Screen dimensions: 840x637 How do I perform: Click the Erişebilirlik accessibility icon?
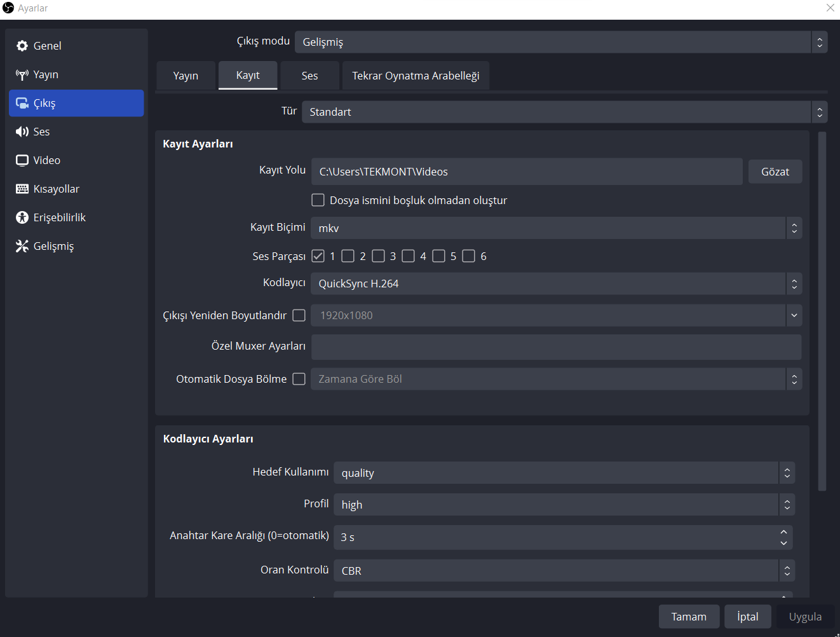pyautogui.click(x=22, y=217)
